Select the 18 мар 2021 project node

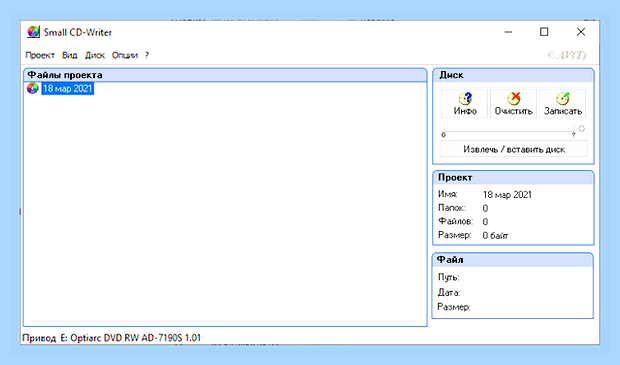(68, 89)
